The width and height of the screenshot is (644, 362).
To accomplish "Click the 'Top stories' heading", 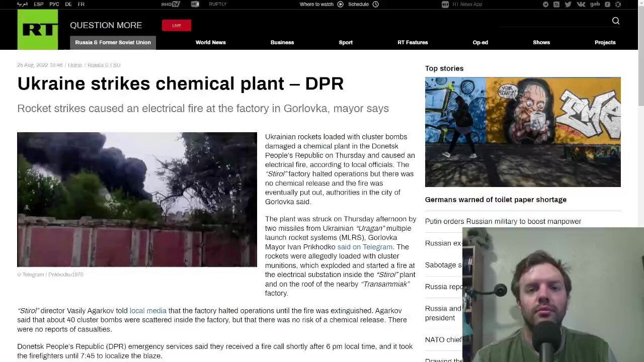I will click(x=444, y=68).
